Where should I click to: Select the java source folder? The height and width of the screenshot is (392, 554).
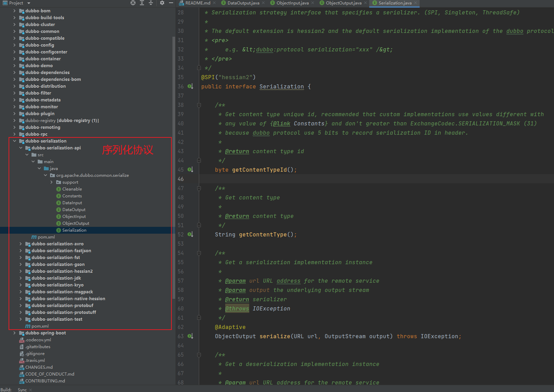pos(53,169)
